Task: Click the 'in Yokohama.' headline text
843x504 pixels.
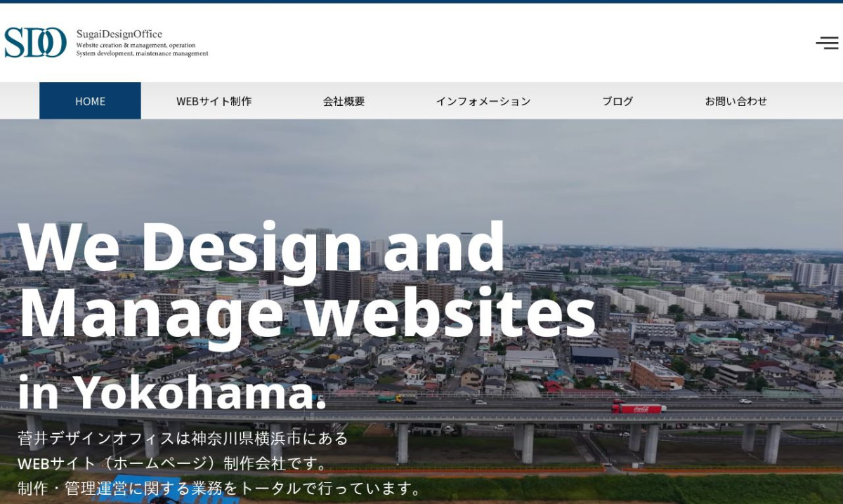Action: click(172, 392)
